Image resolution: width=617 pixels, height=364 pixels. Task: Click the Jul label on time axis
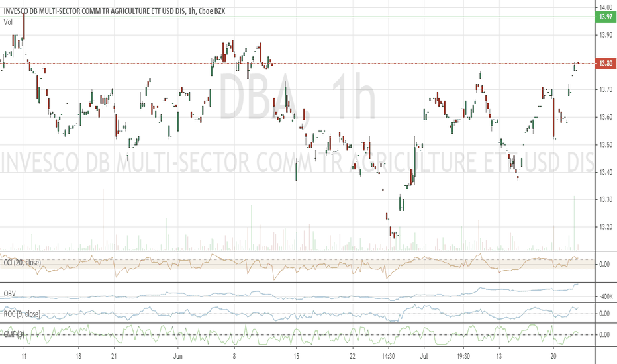[x=424, y=357]
